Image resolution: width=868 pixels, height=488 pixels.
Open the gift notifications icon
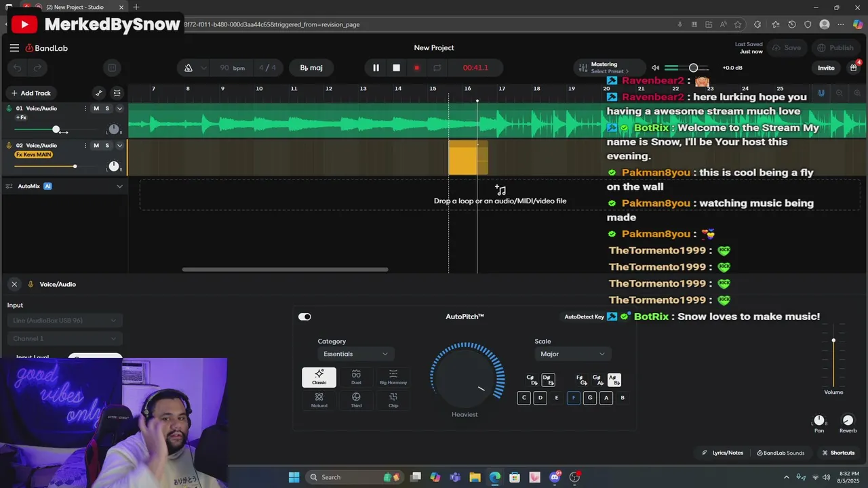point(854,68)
